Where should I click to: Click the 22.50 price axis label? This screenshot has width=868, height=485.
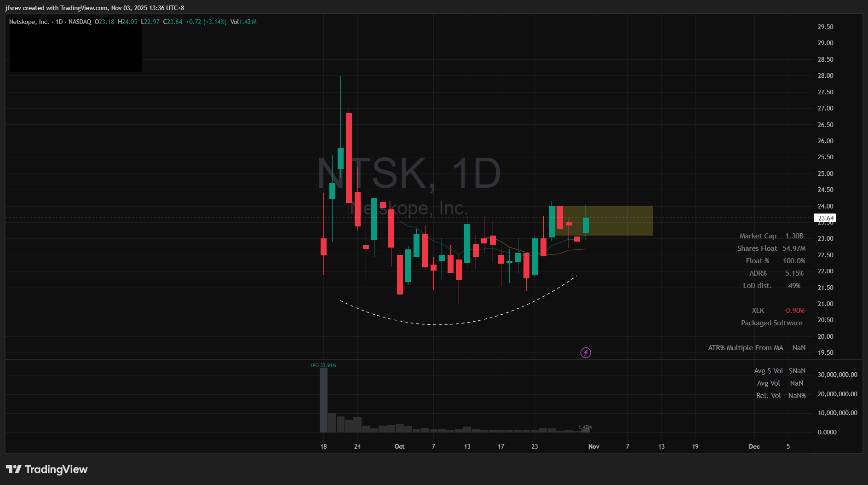(825, 255)
